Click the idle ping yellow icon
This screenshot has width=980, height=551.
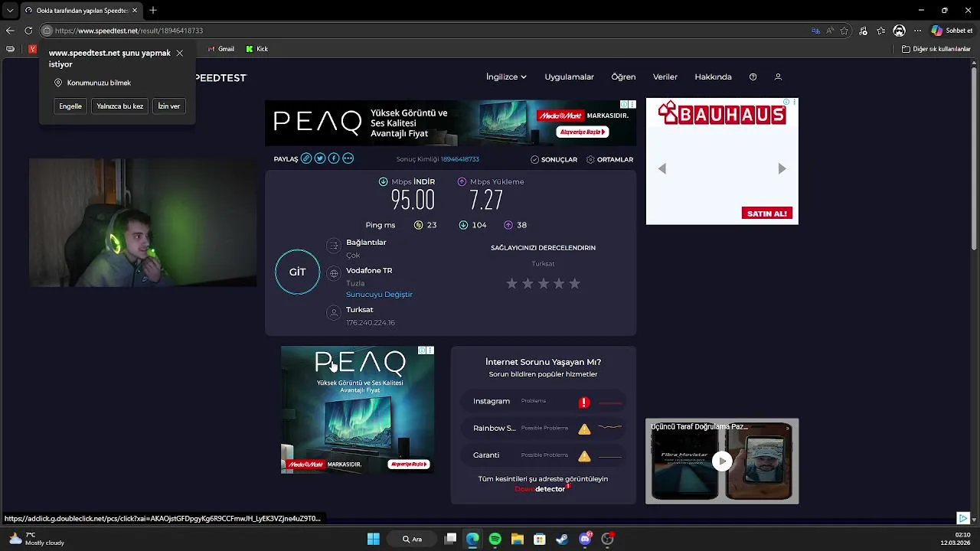coord(418,225)
